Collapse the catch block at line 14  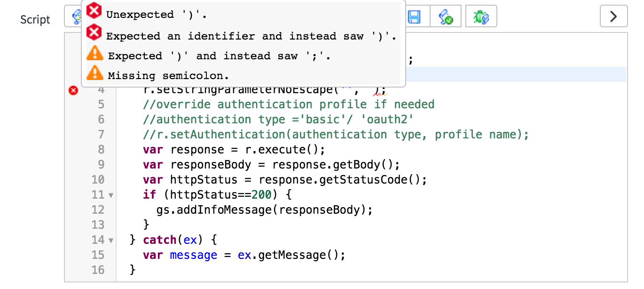pyautogui.click(x=111, y=241)
